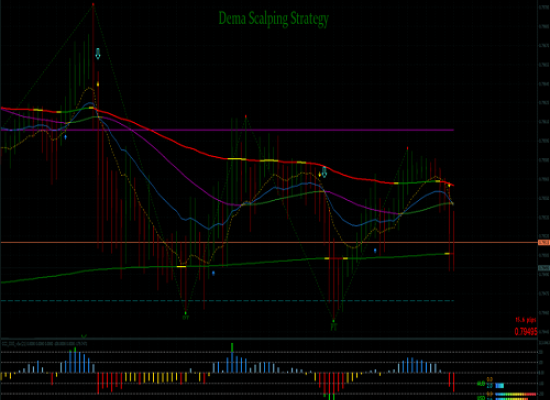Viewport: 550px width, 400px height.
Task: Click the orange price tag on the right axis
Action: coord(544,242)
